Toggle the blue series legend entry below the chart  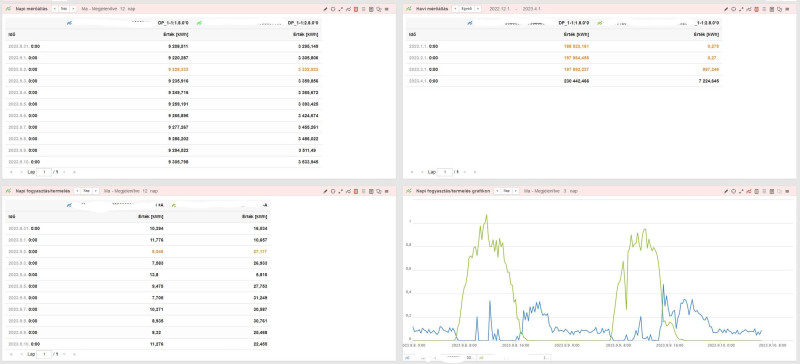(x=440, y=358)
